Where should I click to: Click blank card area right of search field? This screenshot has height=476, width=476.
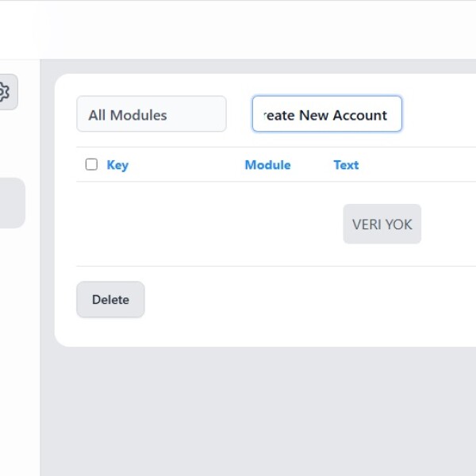click(440, 114)
